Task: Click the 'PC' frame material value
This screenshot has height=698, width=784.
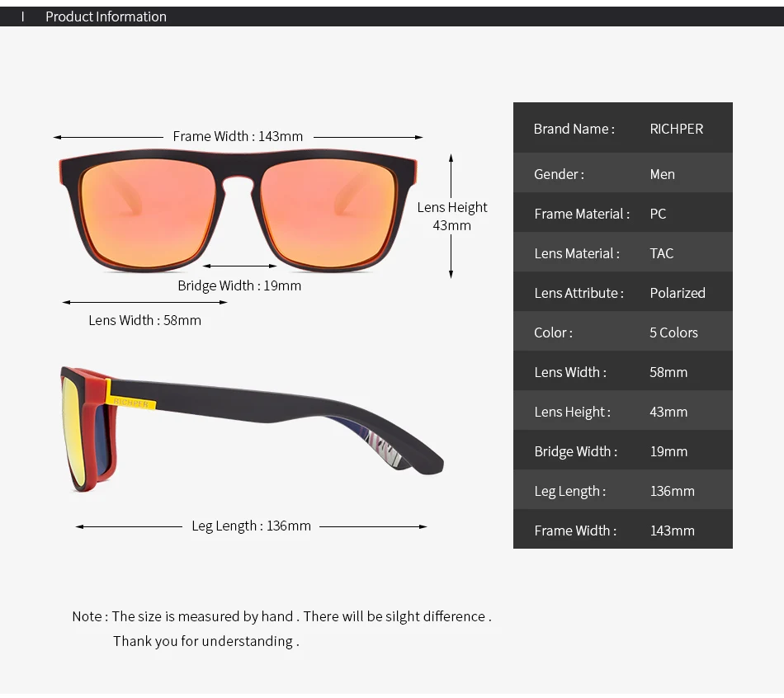Action: [658, 214]
